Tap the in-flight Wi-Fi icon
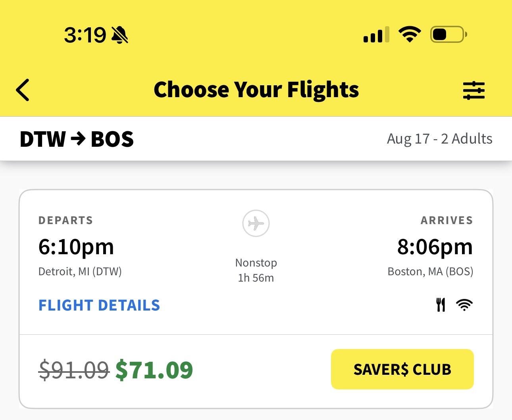This screenshot has width=512, height=420. pyautogui.click(x=464, y=305)
